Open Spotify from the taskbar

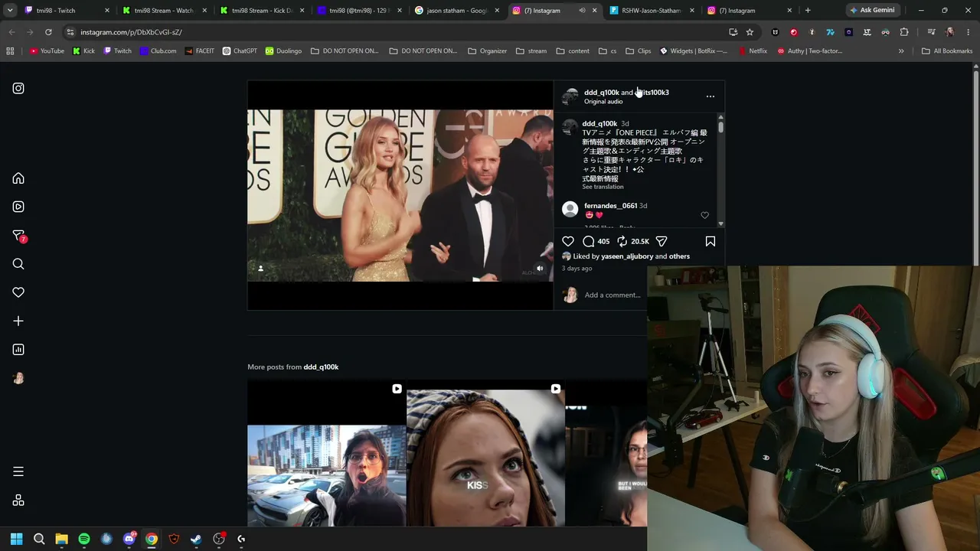pos(84,539)
